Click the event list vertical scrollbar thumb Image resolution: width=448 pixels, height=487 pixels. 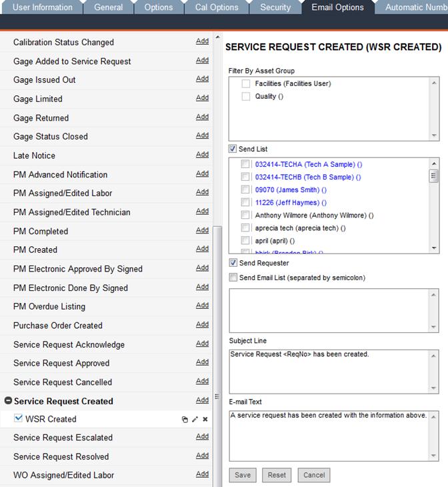(x=217, y=357)
